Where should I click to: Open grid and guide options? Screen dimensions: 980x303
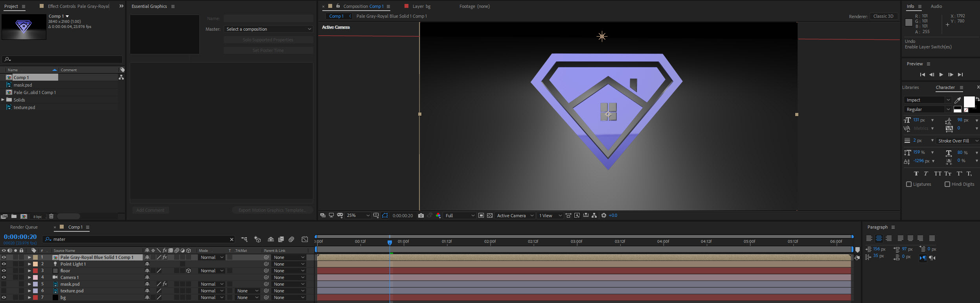click(376, 216)
